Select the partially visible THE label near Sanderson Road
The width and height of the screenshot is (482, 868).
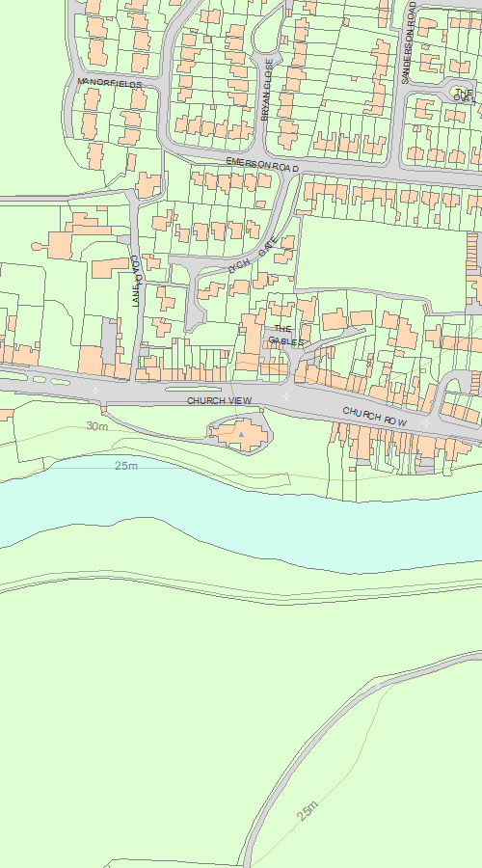point(465,92)
